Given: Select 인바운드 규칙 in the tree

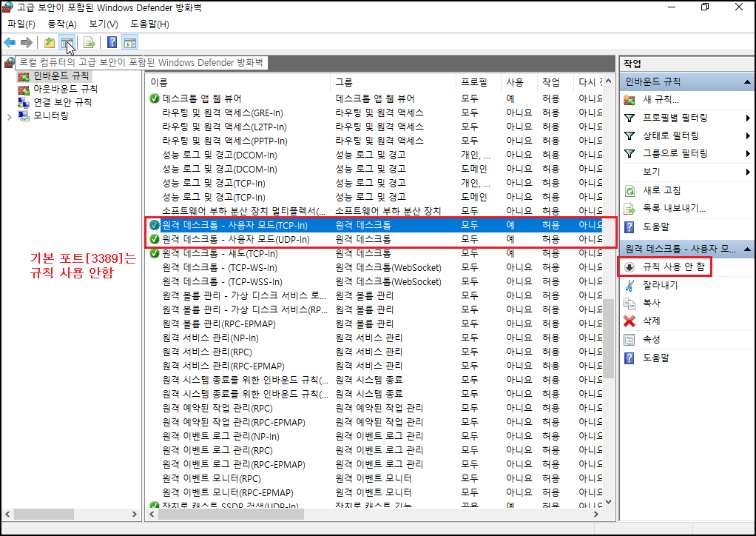Looking at the screenshot, I should tap(61, 76).
